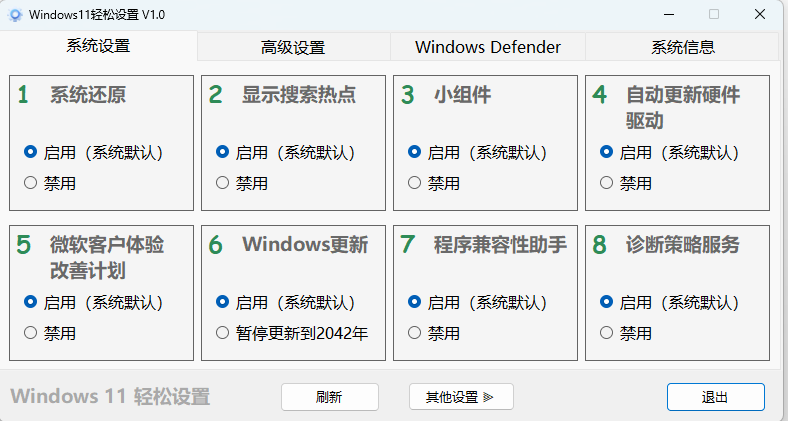Open the Windows Defender tab
This screenshot has height=421, width=788.
[x=487, y=47]
